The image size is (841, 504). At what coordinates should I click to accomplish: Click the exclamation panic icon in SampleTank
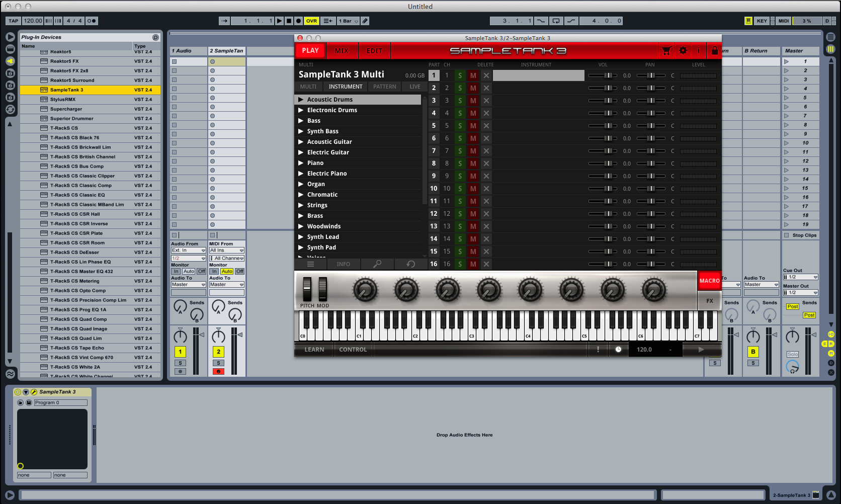(x=598, y=350)
